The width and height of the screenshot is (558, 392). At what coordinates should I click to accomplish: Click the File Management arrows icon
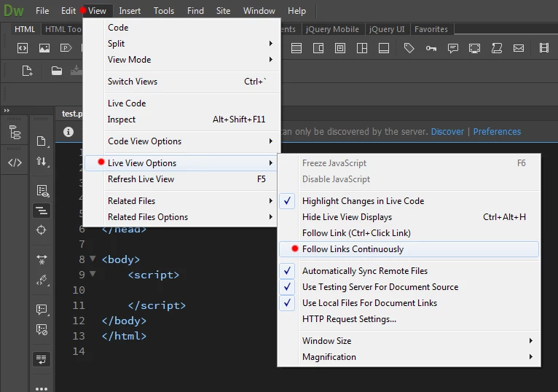tap(42, 162)
